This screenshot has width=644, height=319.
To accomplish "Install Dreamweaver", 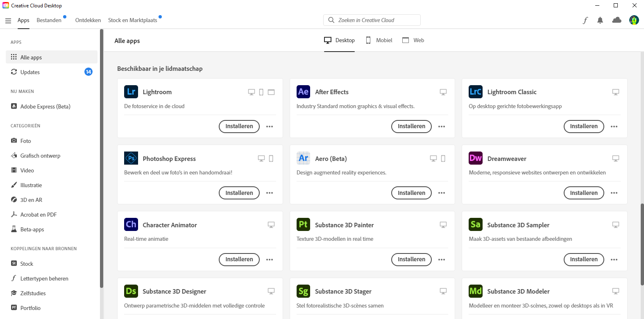I will pyautogui.click(x=584, y=193).
